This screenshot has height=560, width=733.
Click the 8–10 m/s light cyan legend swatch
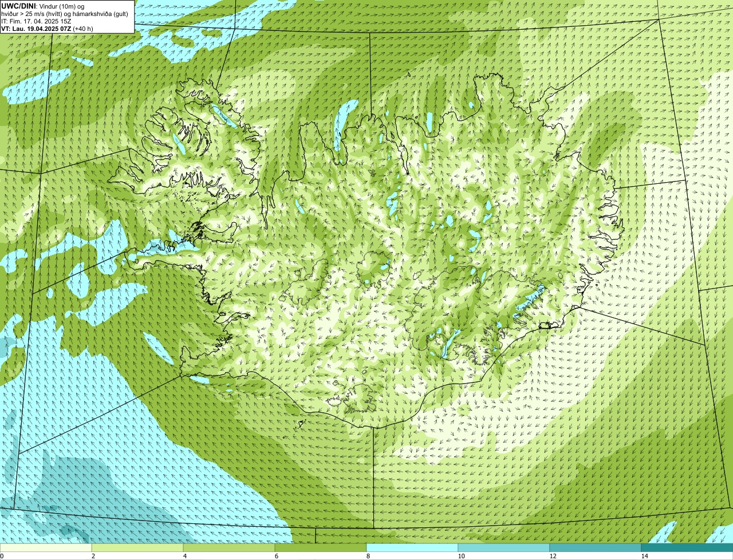(412, 548)
